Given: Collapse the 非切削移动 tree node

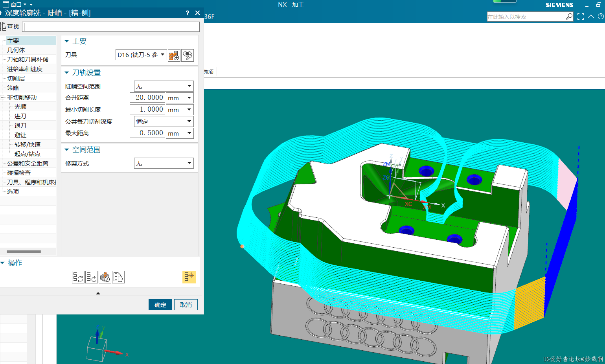Looking at the screenshot, I should click(2, 97).
